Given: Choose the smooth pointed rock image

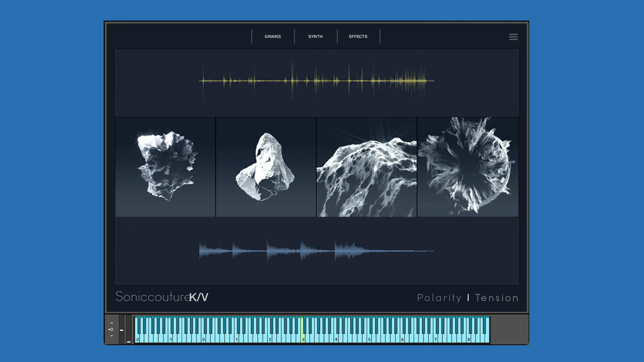Looking at the screenshot, I should [266, 167].
